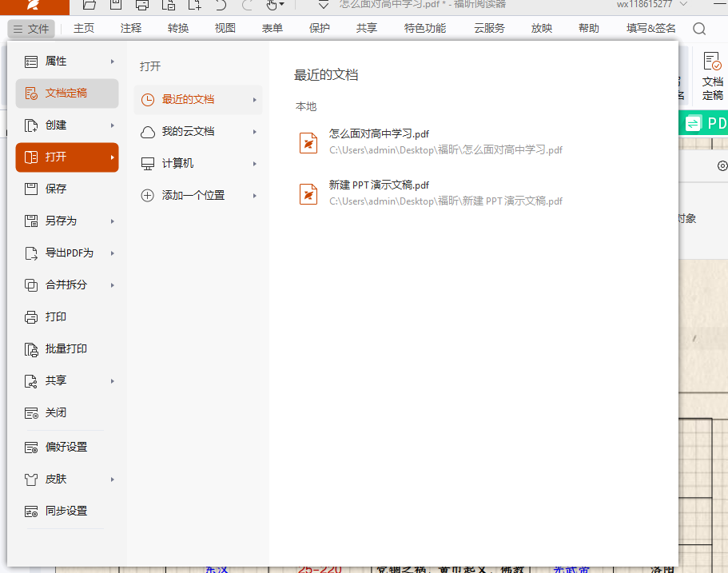The height and width of the screenshot is (573, 728).
Task: Click the 文档定稿 icon in the ribbon
Action: (x=711, y=76)
